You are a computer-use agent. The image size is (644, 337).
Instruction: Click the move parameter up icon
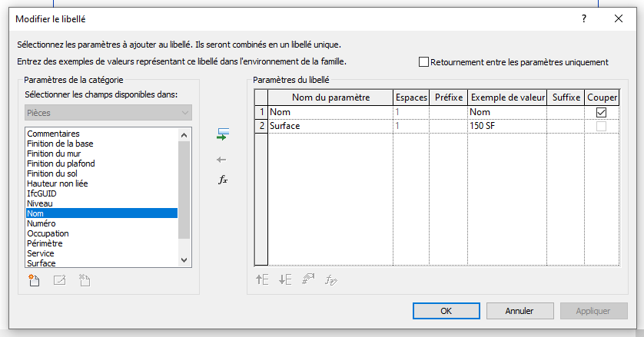click(262, 280)
